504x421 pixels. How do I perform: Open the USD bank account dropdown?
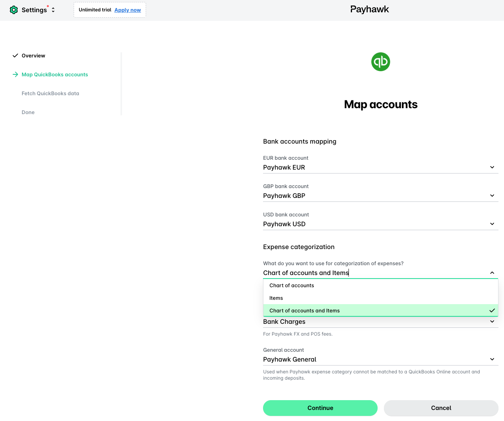380,224
